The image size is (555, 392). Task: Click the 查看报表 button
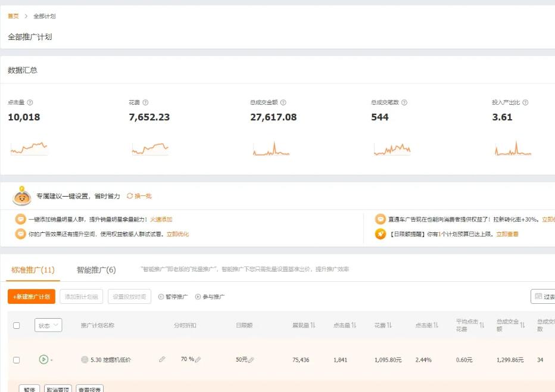(x=90, y=388)
